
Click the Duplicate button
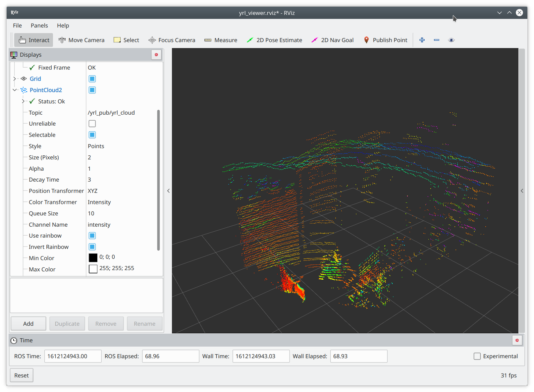click(67, 324)
